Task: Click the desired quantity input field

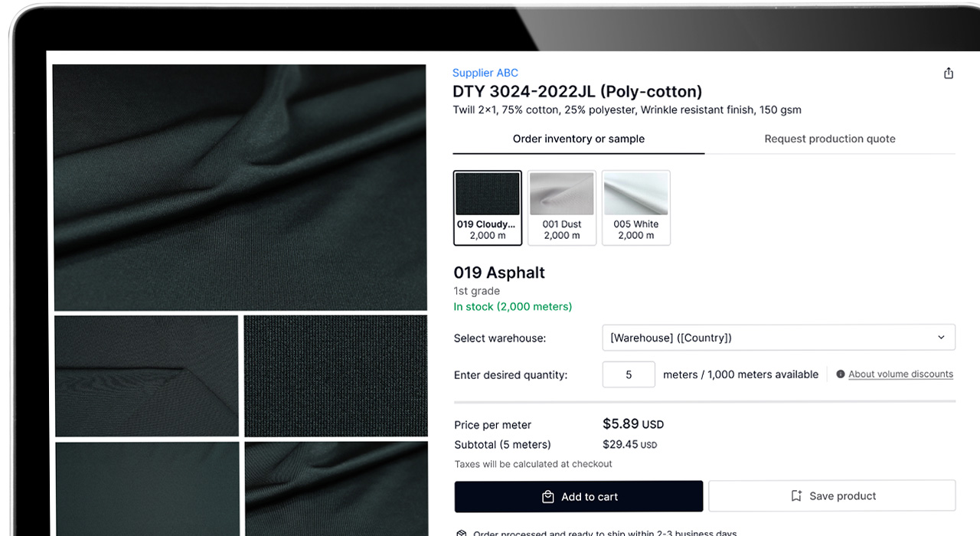Action: coord(629,374)
